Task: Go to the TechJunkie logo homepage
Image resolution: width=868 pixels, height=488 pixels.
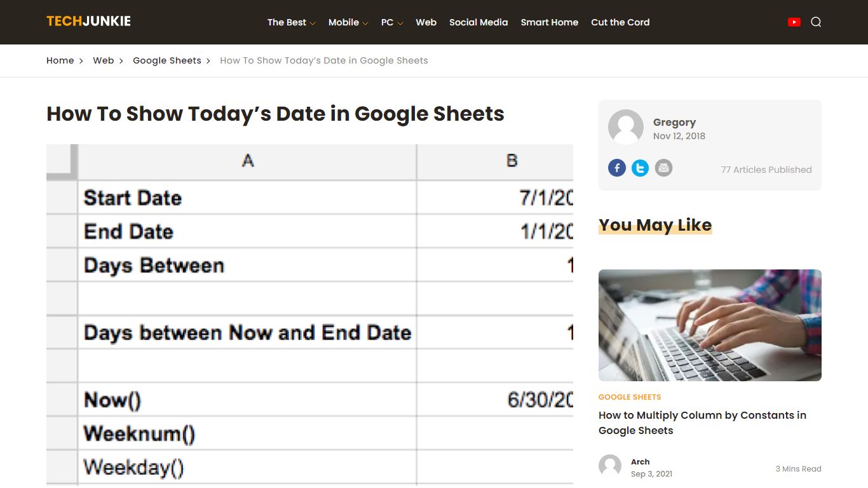Action: click(88, 21)
